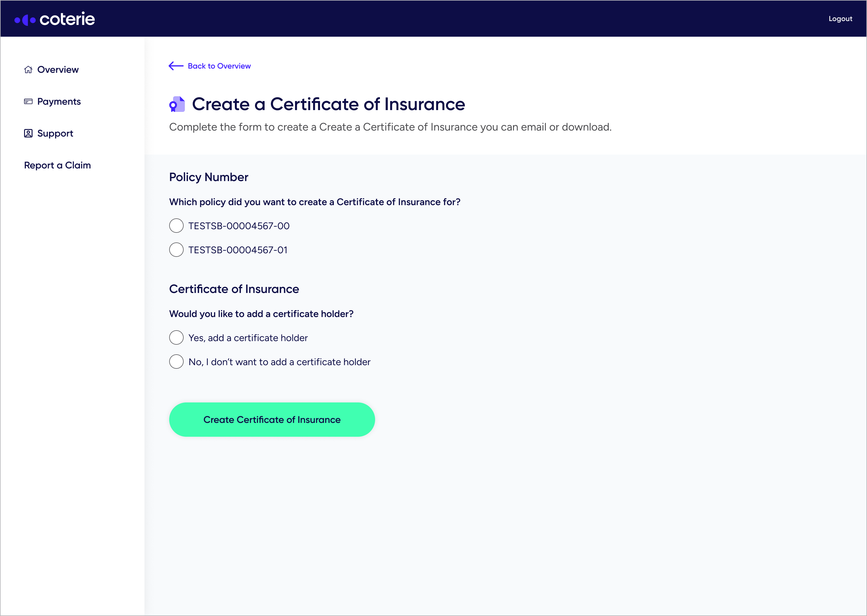867x616 pixels.
Task: Follow the Back to Overview link
Action: click(x=219, y=66)
